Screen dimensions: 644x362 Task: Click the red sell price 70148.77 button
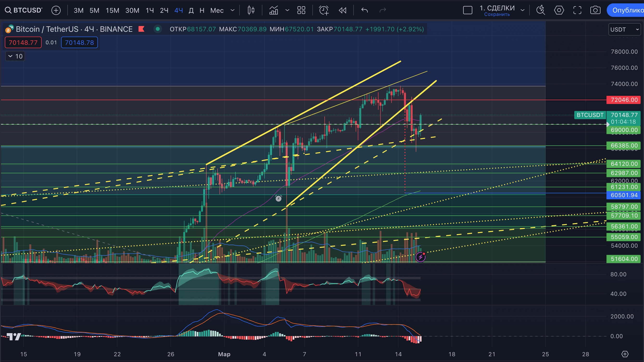pyautogui.click(x=23, y=43)
